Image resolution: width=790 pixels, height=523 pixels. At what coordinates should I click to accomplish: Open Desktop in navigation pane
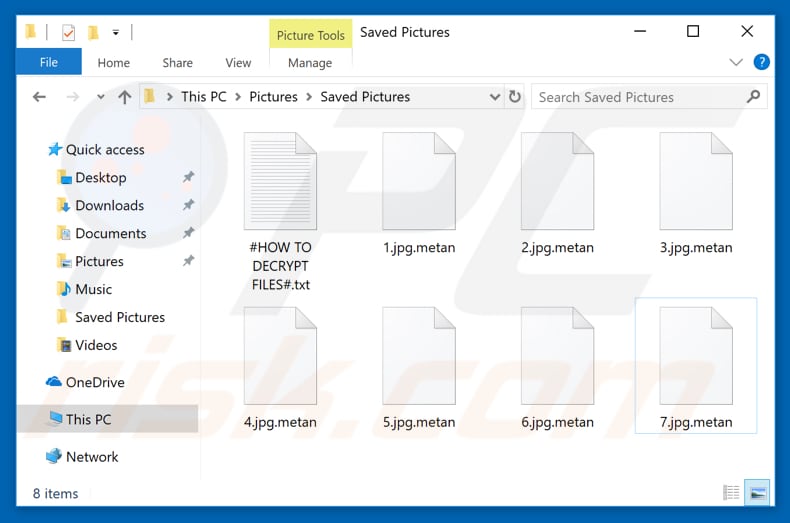tap(92, 177)
